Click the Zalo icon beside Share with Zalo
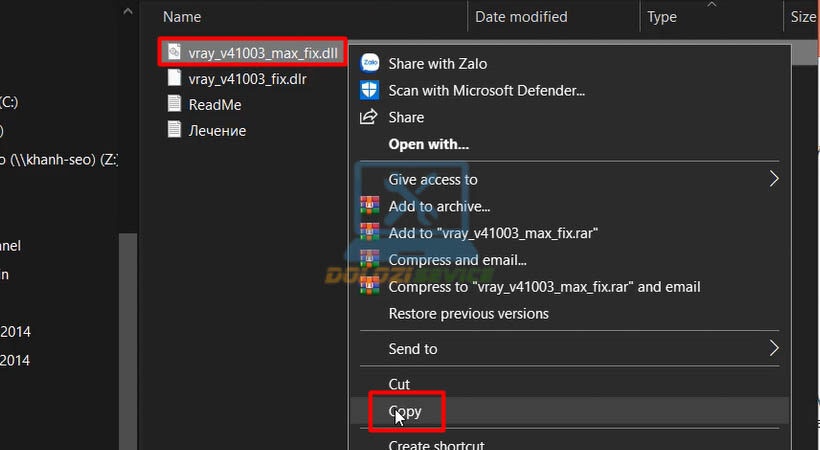Image resolution: width=820 pixels, height=450 pixels. (370, 63)
